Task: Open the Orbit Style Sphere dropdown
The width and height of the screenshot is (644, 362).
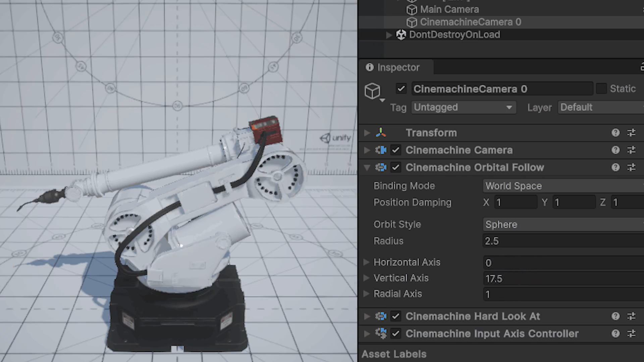Action: [x=563, y=225]
